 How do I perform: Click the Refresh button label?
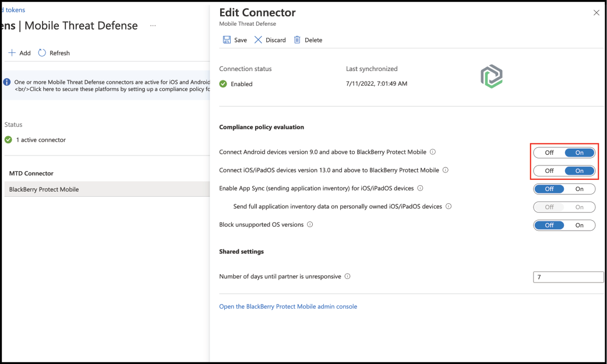click(x=59, y=53)
